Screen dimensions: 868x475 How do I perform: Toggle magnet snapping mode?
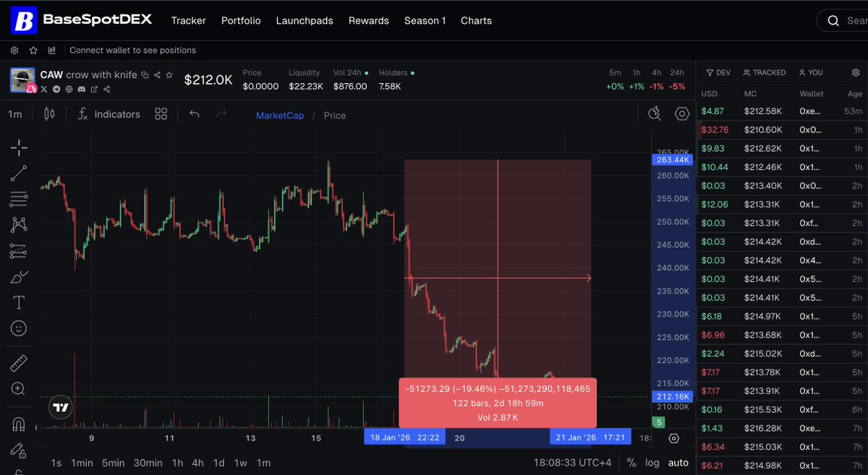pyautogui.click(x=19, y=424)
